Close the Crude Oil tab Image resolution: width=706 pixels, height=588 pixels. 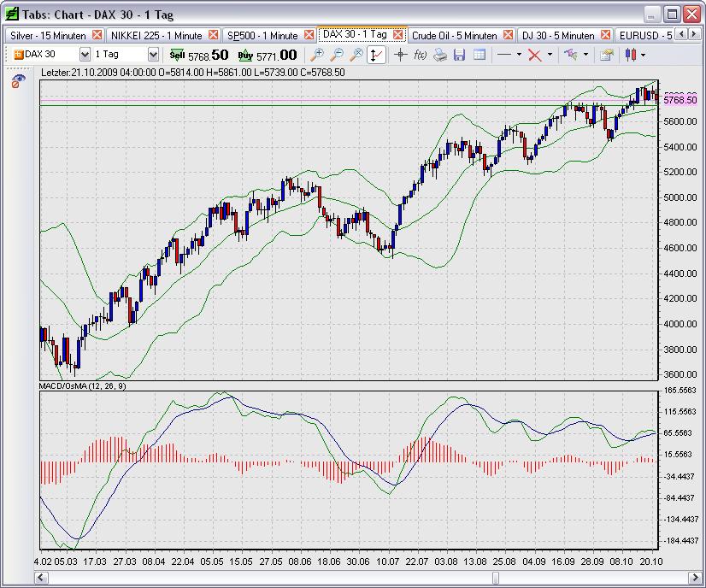[508, 35]
